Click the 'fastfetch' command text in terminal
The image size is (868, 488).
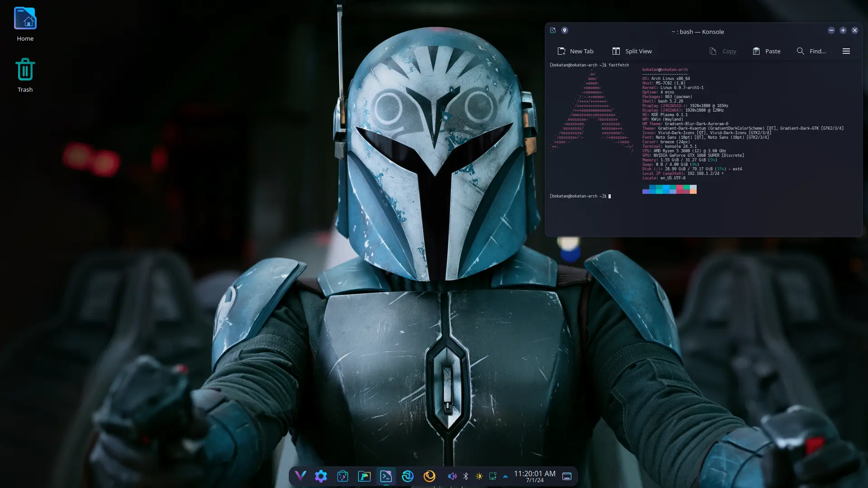(618, 65)
